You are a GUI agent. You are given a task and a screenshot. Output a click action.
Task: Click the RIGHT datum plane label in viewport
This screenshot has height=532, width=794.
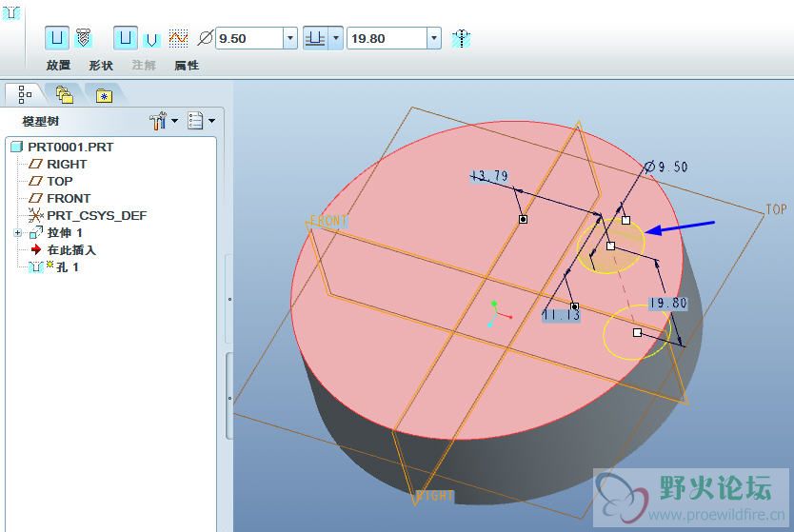(434, 496)
